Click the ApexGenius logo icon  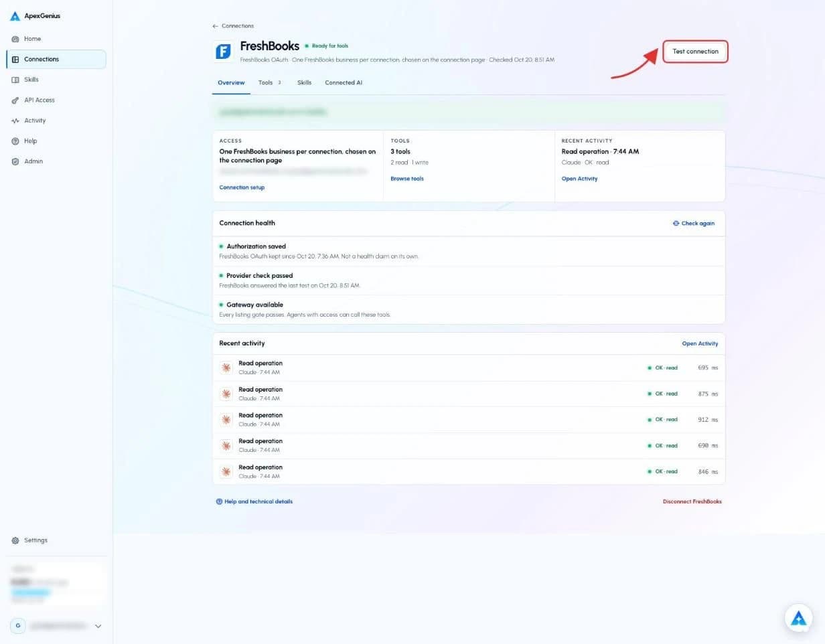click(15, 16)
